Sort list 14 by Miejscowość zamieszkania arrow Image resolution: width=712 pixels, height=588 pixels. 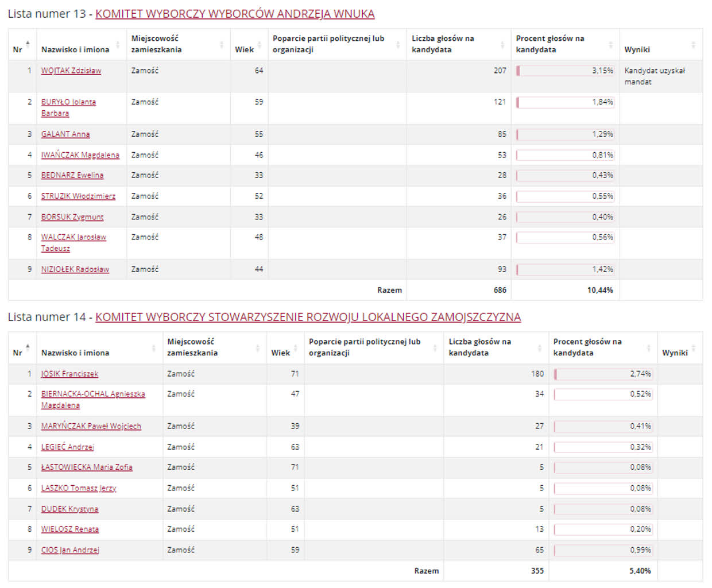click(257, 347)
